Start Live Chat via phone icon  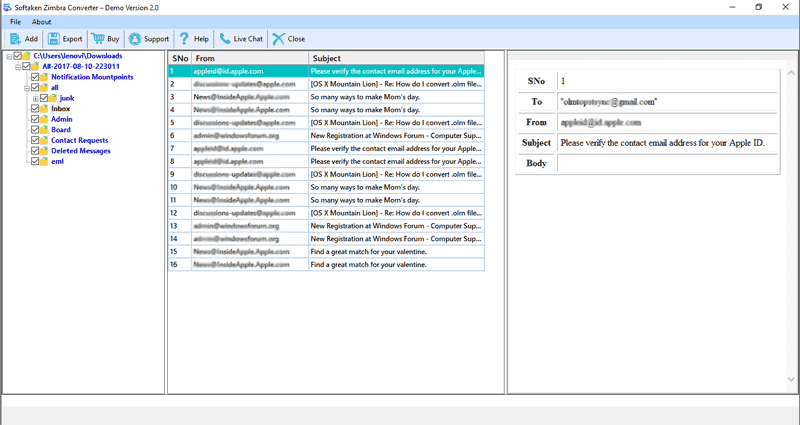coord(225,39)
